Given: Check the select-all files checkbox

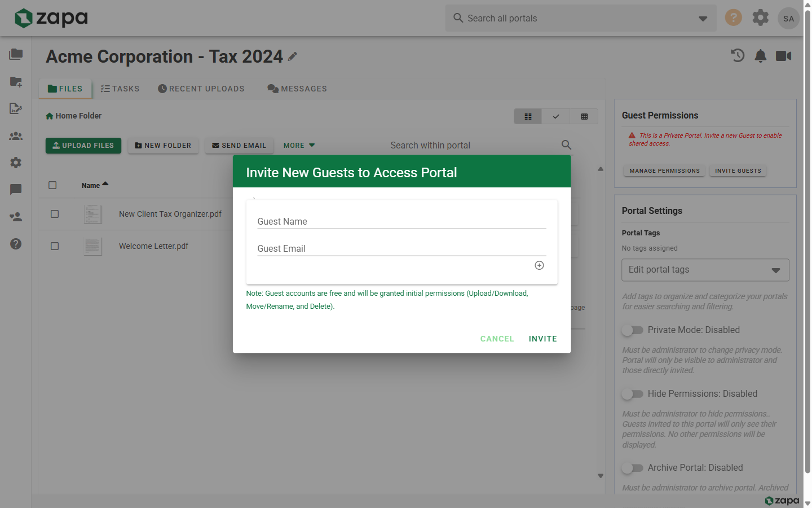Looking at the screenshot, I should click(x=52, y=185).
